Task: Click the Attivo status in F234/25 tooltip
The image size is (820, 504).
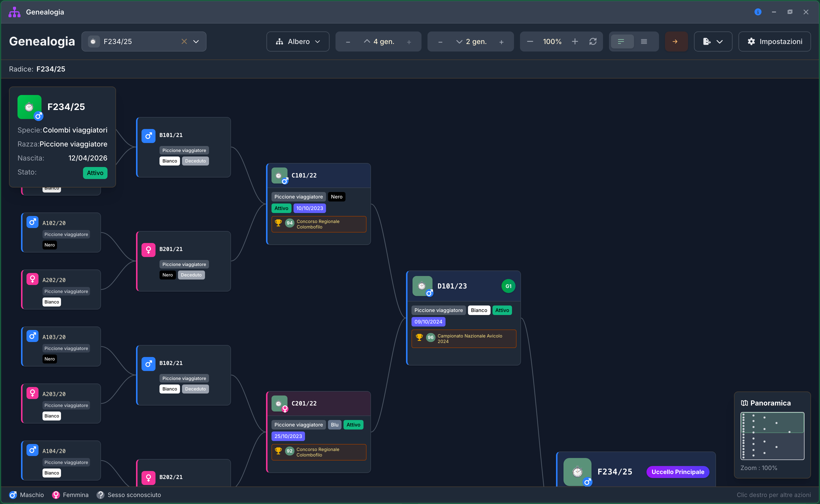Action: [95, 173]
